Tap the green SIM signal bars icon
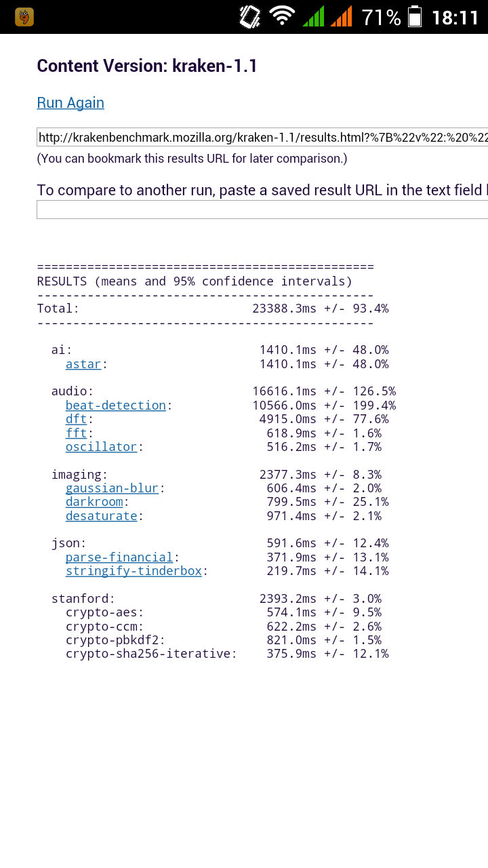488x868 pixels. (314, 17)
